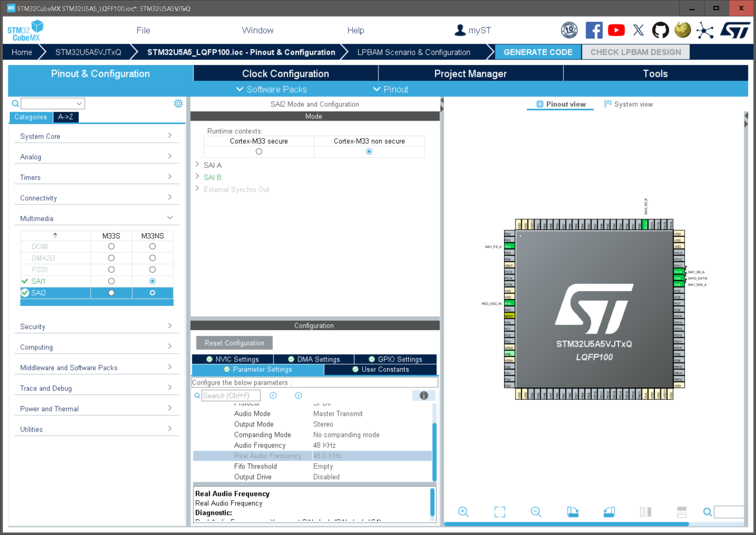Open the GitHub icon link
Screen dimensions: 756x535
[x=660, y=30]
